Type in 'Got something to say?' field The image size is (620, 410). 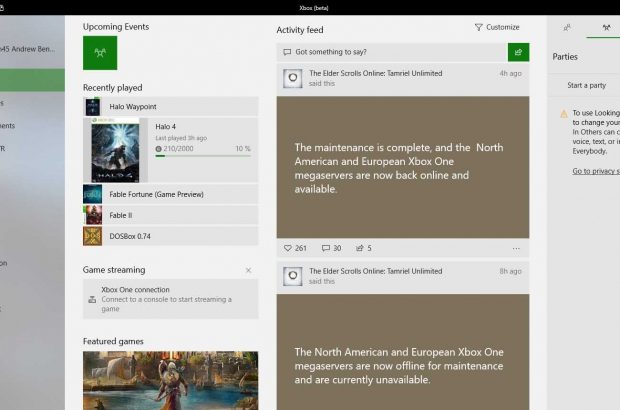pyautogui.click(x=392, y=52)
